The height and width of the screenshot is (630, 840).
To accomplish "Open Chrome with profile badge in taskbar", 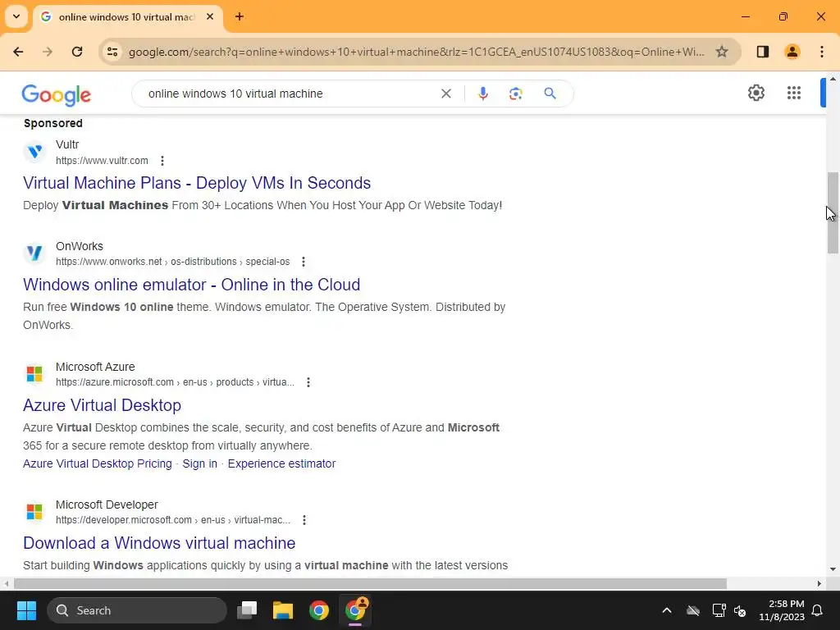I will tap(356, 610).
